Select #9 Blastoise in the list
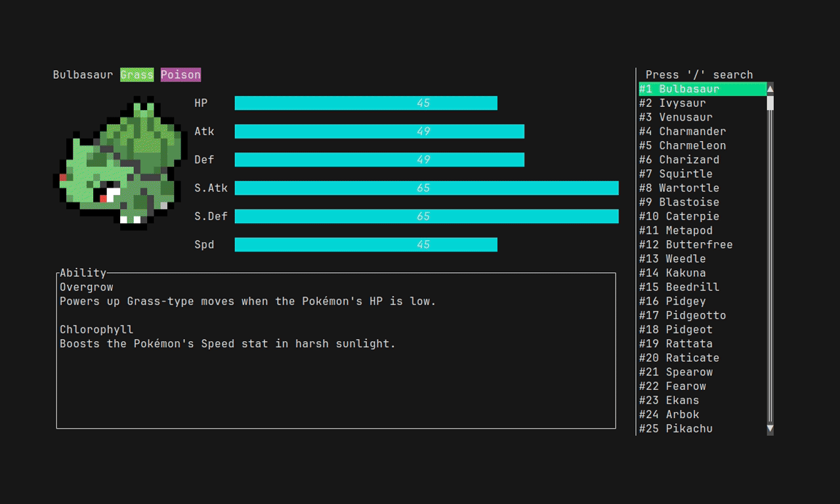The image size is (840, 504). pos(703,202)
